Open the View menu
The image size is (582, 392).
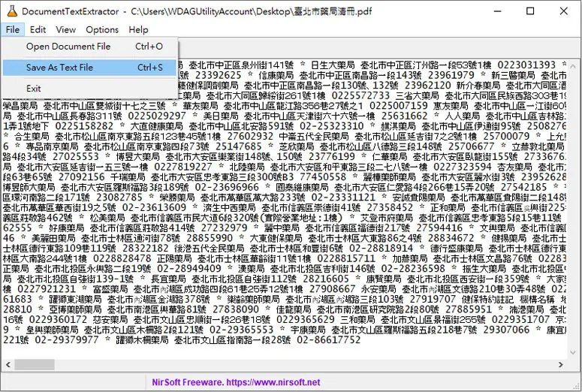(65, 30)
